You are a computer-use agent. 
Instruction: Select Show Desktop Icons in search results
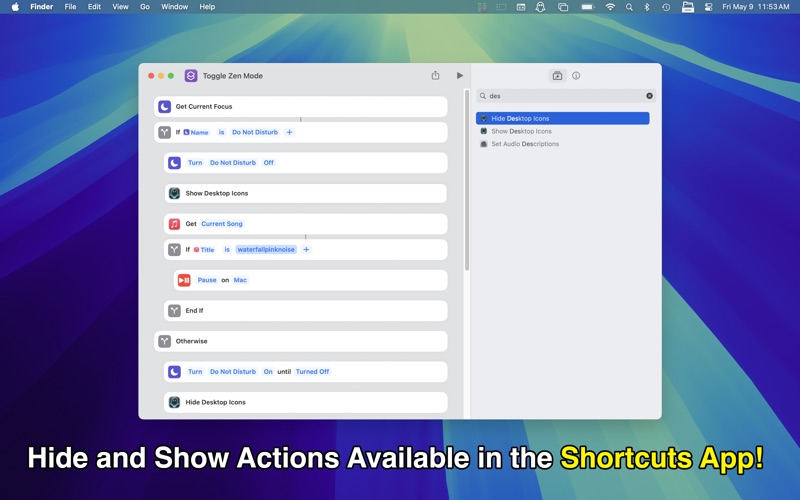563,131
